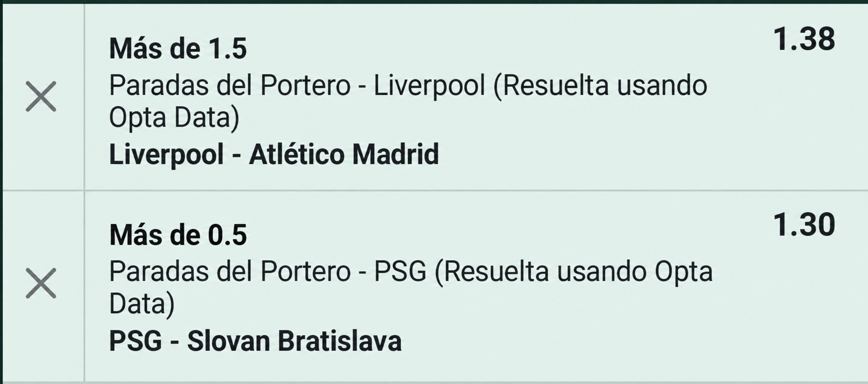Select the 'Más de 0.5' heading
Image resolution: width=868 pixels, height=384 pixels.
click(178, 235)
